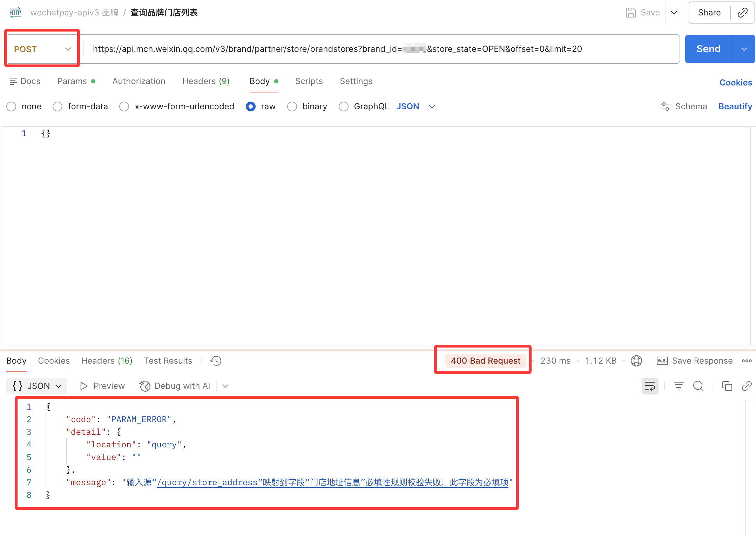Open the response more options ellipsis
Image resolution: width=756 pixels, height=536 pixels.
(x=747, y=361)
